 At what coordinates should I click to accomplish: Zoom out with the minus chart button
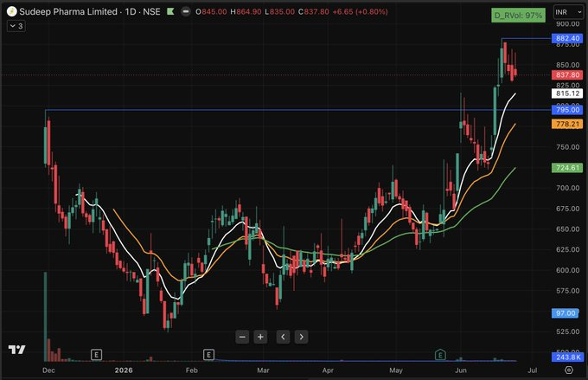pos(242,338)
